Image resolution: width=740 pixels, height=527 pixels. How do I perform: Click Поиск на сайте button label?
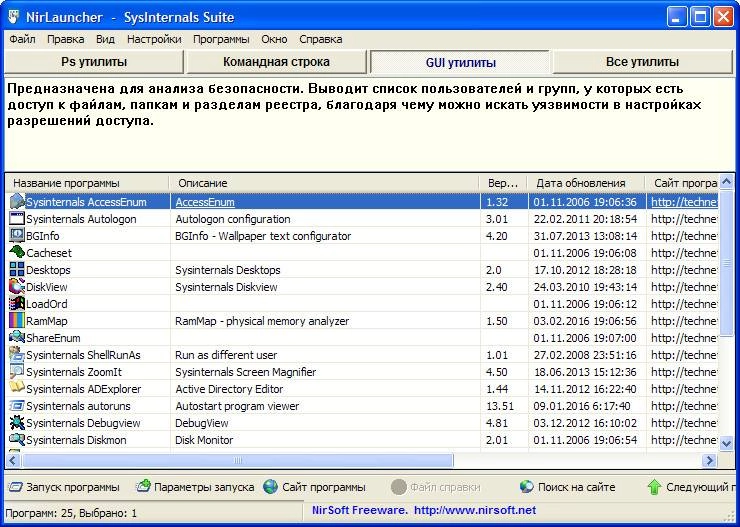[x=577, y=487]
